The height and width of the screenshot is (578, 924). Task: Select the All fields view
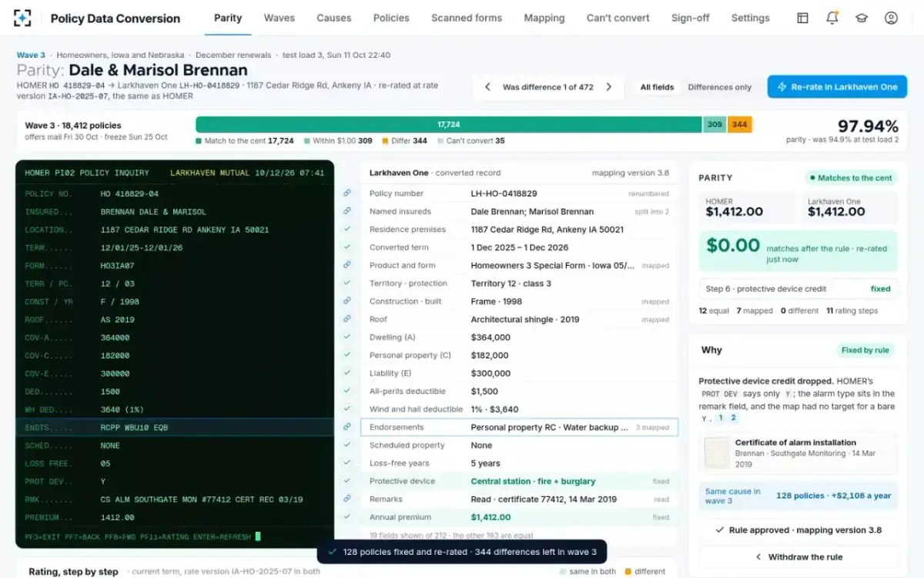click(x=657, y=87)
